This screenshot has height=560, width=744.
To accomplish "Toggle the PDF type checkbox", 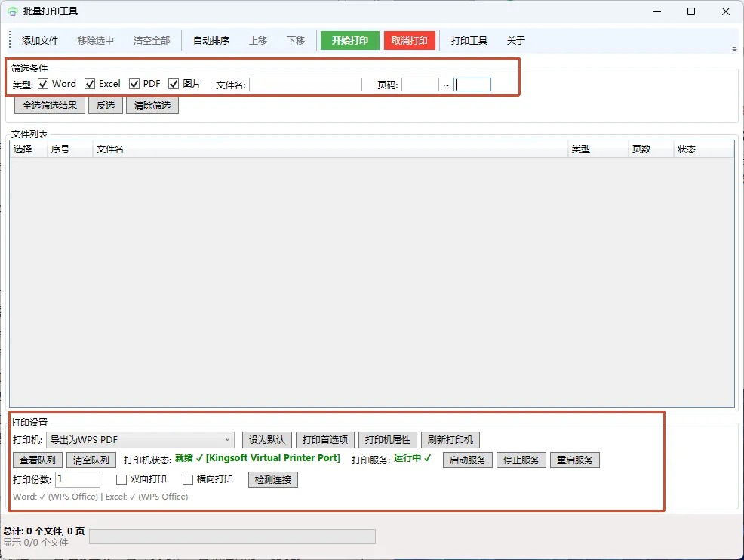I will (134, 84).
